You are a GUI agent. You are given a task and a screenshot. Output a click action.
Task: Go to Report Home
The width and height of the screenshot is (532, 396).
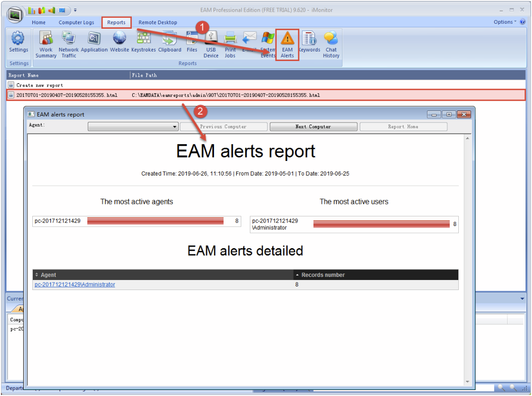click(x=403, y=127)
